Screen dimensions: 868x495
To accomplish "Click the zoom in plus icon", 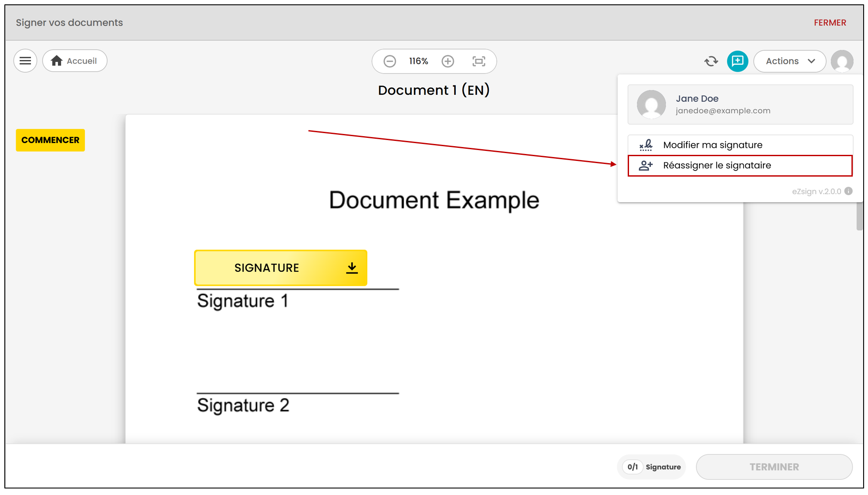I will point(447,61).
